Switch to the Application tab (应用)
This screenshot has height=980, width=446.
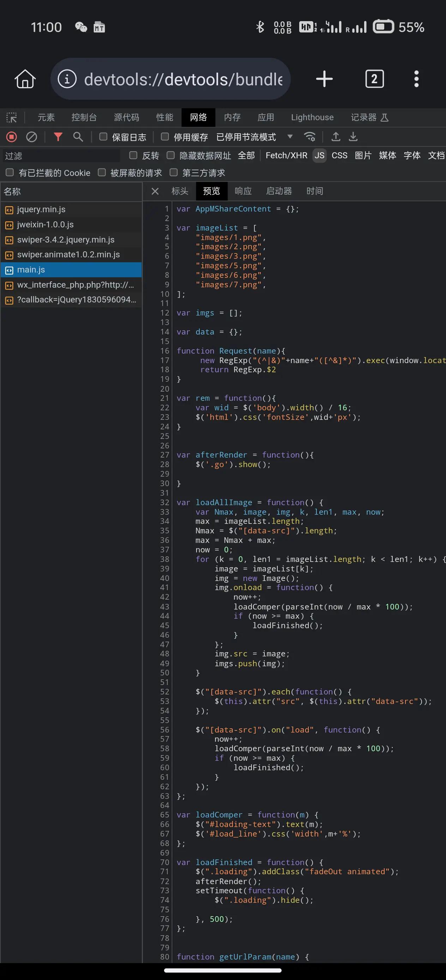(266, 117)
